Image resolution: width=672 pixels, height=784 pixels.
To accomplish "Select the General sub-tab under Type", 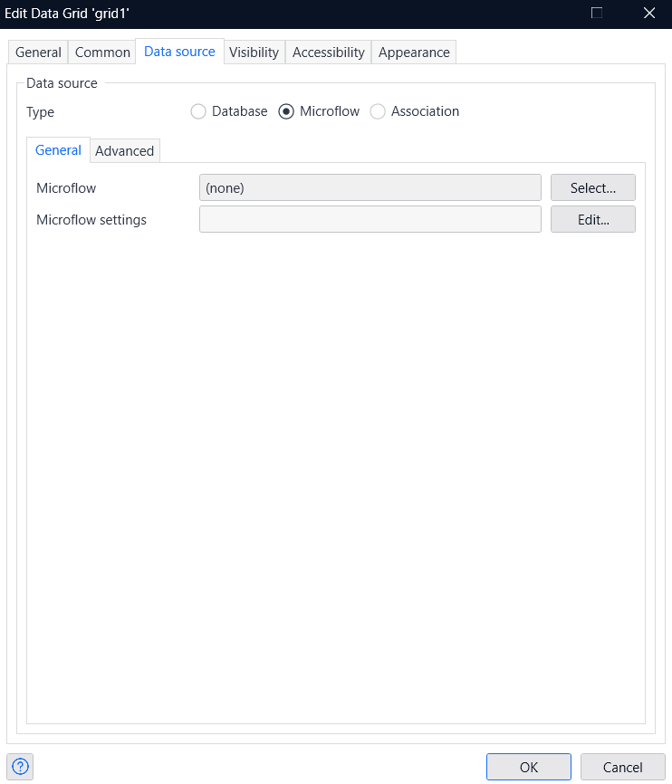I will (x=58, y=150).
